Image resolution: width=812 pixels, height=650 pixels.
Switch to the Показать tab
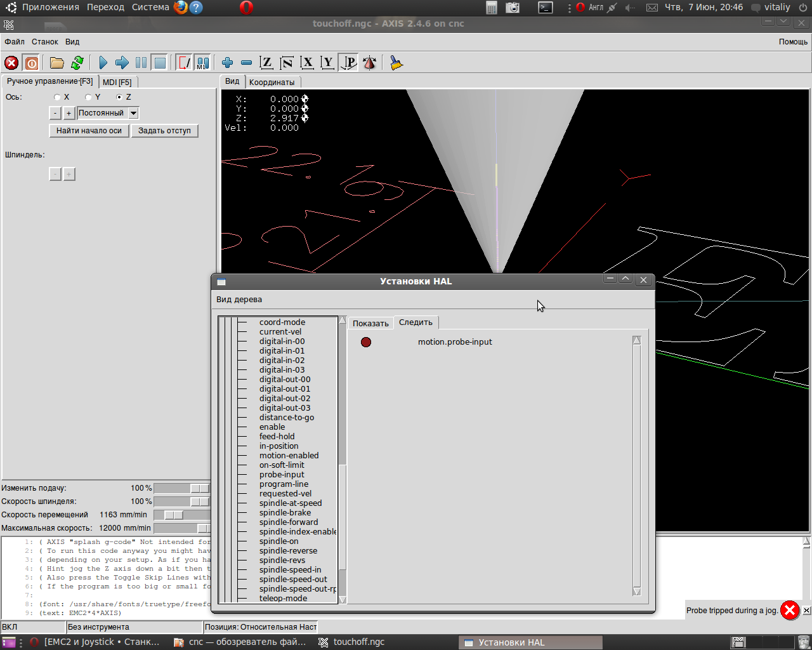pyautogui.click(x=370, y=324)
